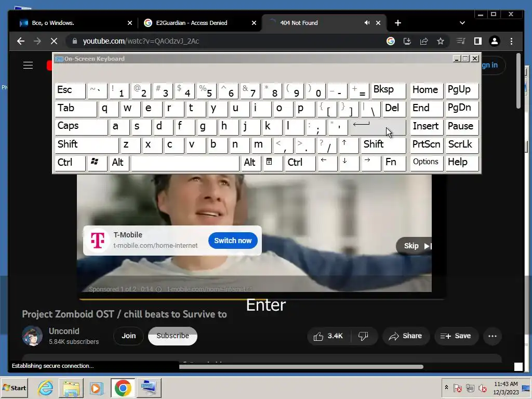This screenshot has width=532, height=399.
Task: Open Windows Start menu
Action: pyautogui.click(x=14, y=388)
